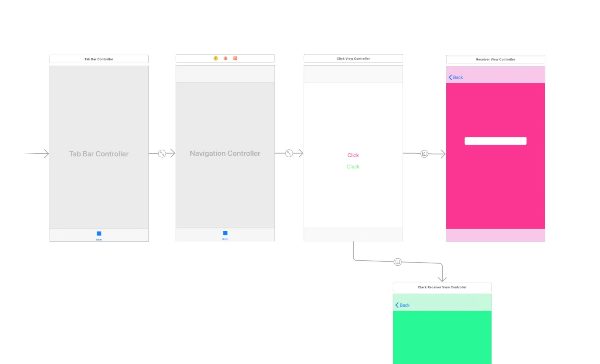Click the Click View Controller title bar
Image resolution: width=600 pixels, height=364 pixels.
tap(353, 59)
